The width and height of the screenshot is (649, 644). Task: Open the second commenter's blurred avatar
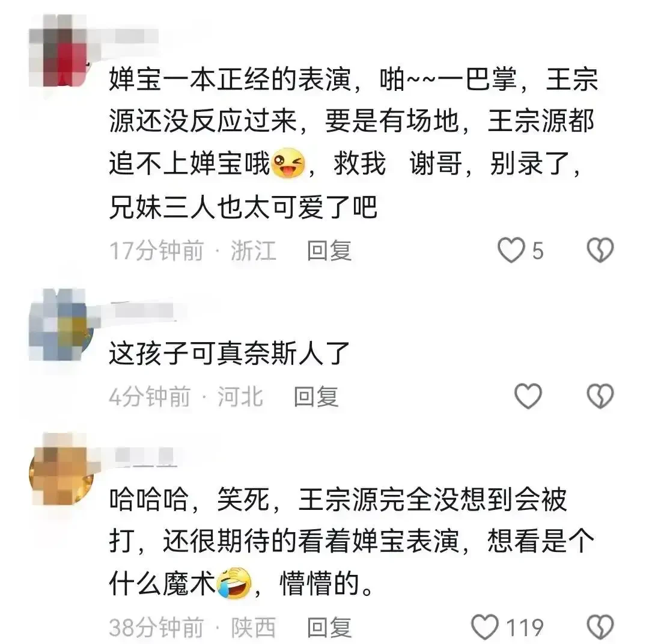click(62, 325)
